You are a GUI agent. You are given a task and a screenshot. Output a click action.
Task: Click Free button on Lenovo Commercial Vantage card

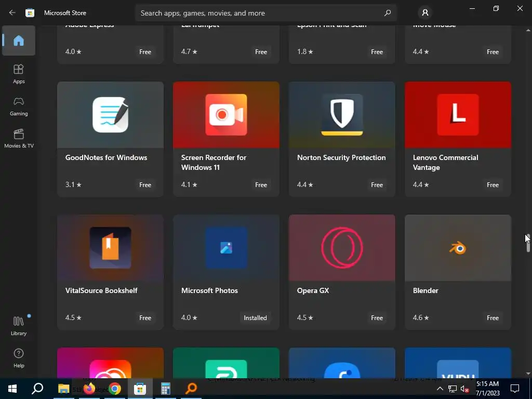pyautogui.click(x=493, y=184)
